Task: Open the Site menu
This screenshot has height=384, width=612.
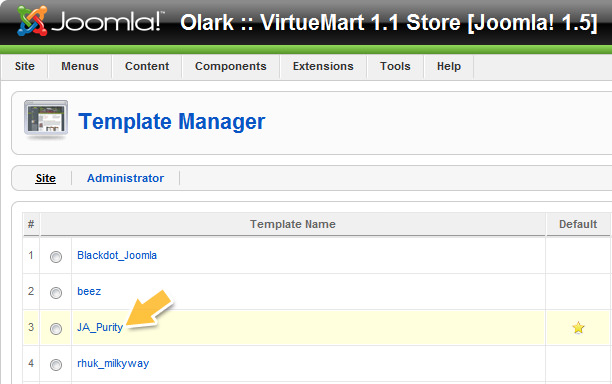Action: [25, 66]
